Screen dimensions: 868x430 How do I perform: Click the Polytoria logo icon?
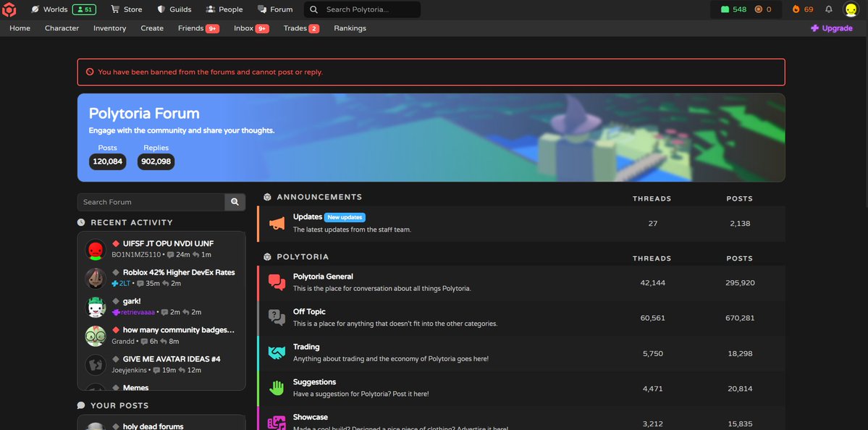(9, 9)
